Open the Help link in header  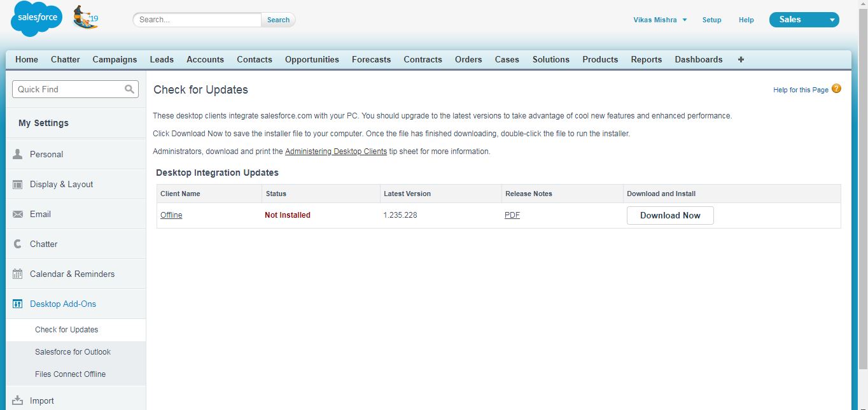coord(746,20)
